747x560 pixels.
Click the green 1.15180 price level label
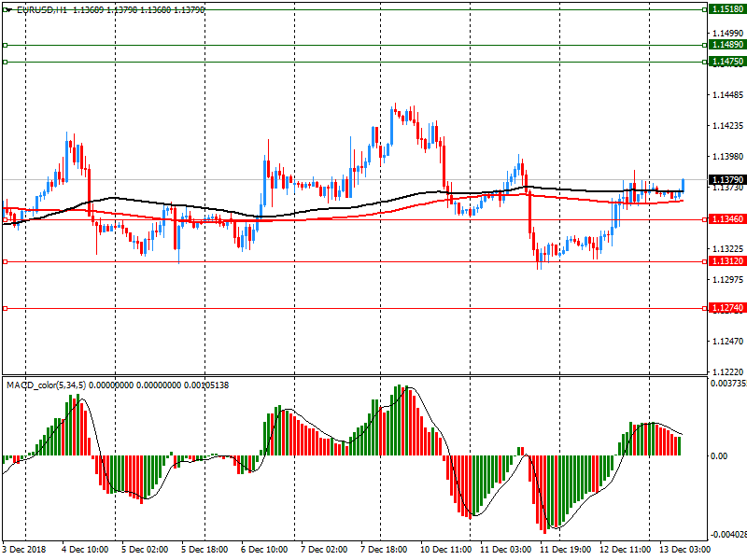[726, 8]
